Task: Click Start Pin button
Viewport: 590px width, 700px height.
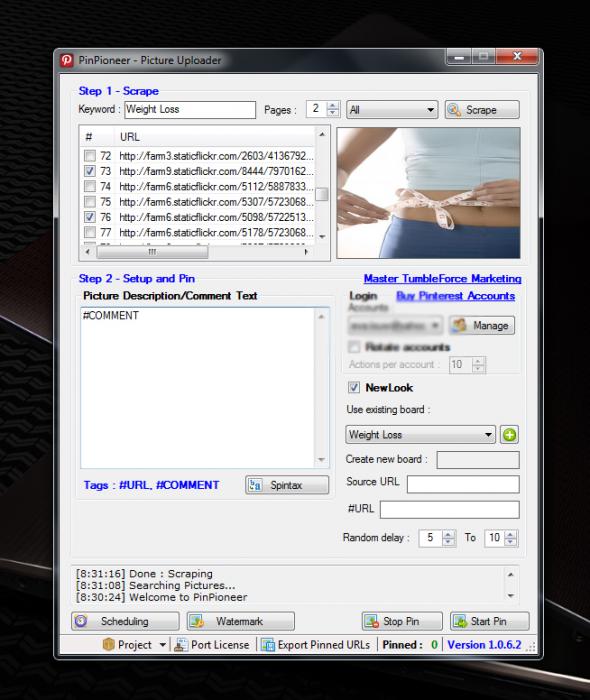Action: click(490, 621)
